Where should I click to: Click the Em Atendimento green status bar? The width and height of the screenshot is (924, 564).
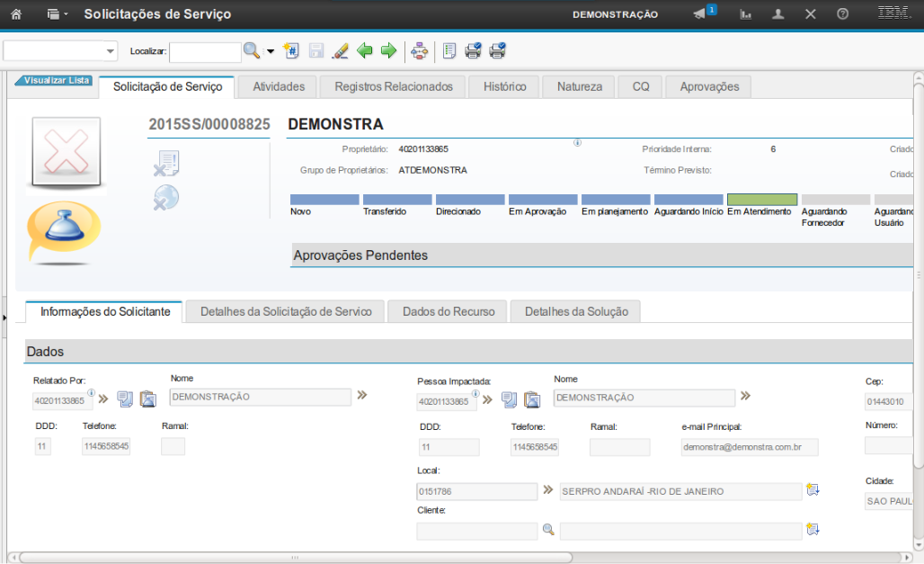click(761, 200)
